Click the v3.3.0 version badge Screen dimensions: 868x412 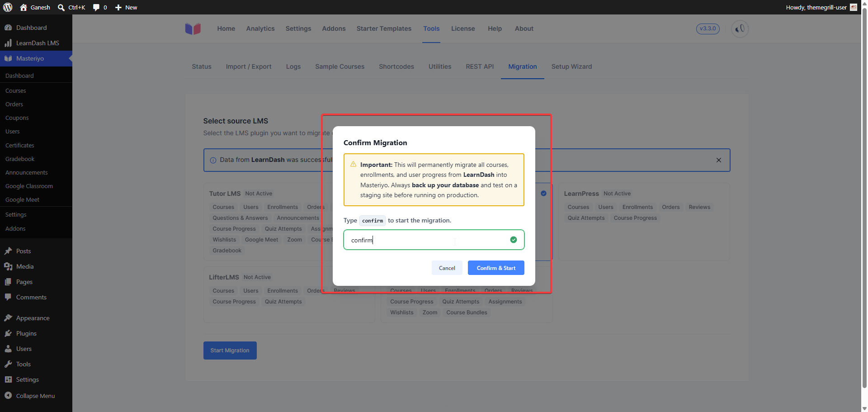coord(708,28)
